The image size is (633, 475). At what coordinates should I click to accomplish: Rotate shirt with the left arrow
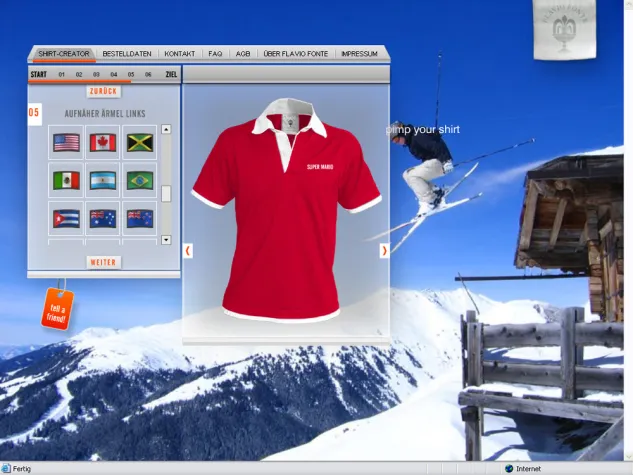click(188, 250)
